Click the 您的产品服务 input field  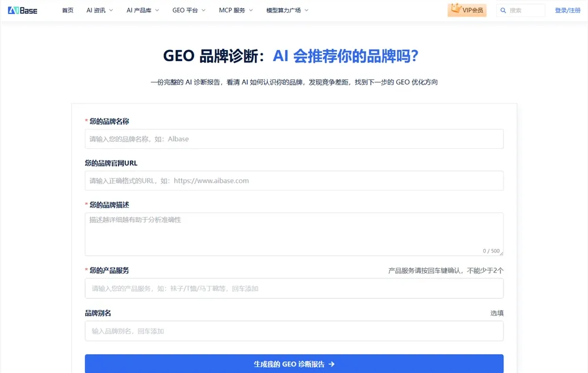click(x=294, y=288)
